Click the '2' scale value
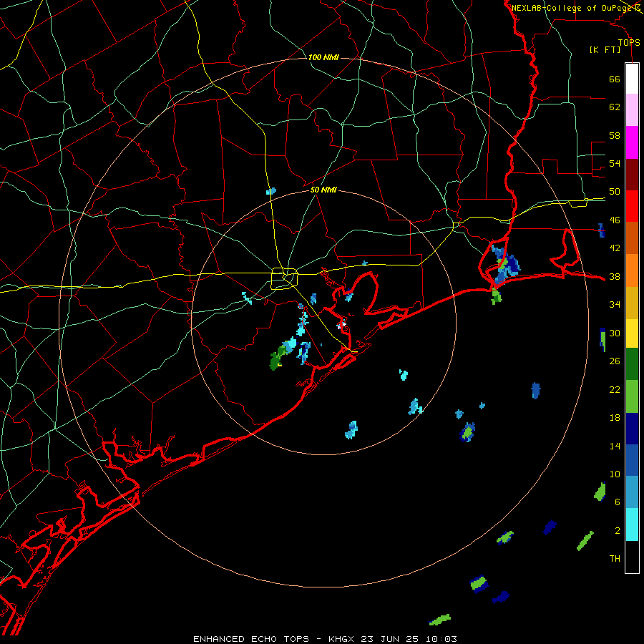This screenshot has width=644, height=644. coord(617,531)
